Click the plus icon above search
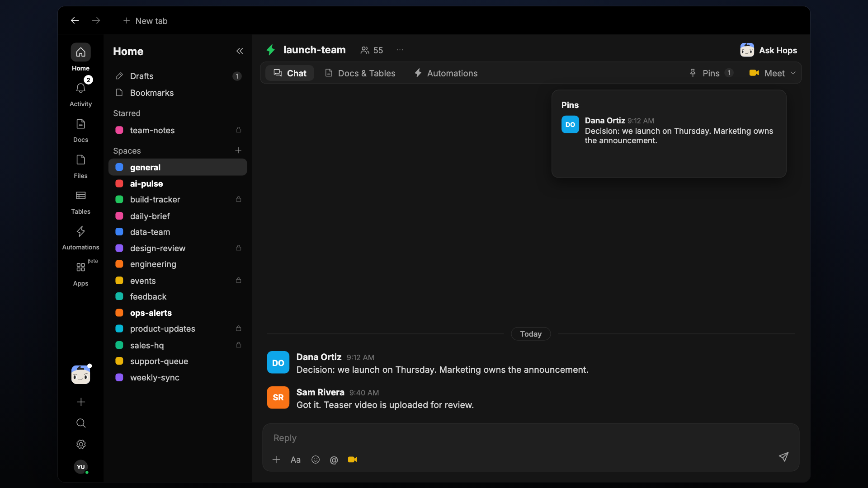The image size is (868, 488). click(x=81, y=402)
